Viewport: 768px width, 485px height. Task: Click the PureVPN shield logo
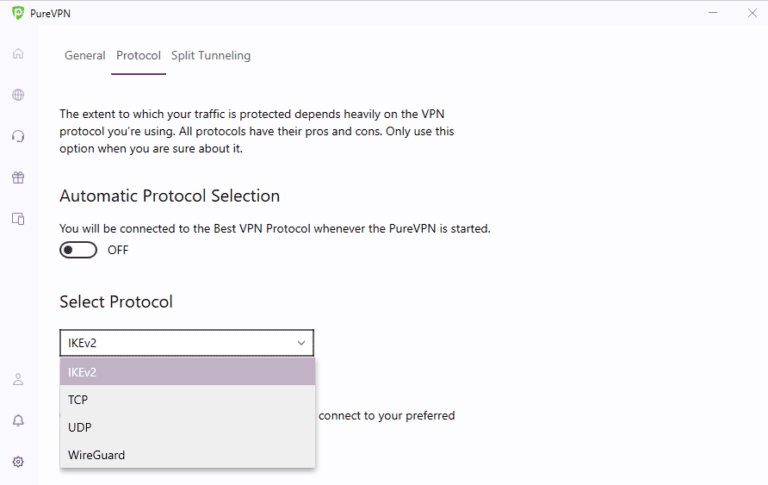coord(18,13)
